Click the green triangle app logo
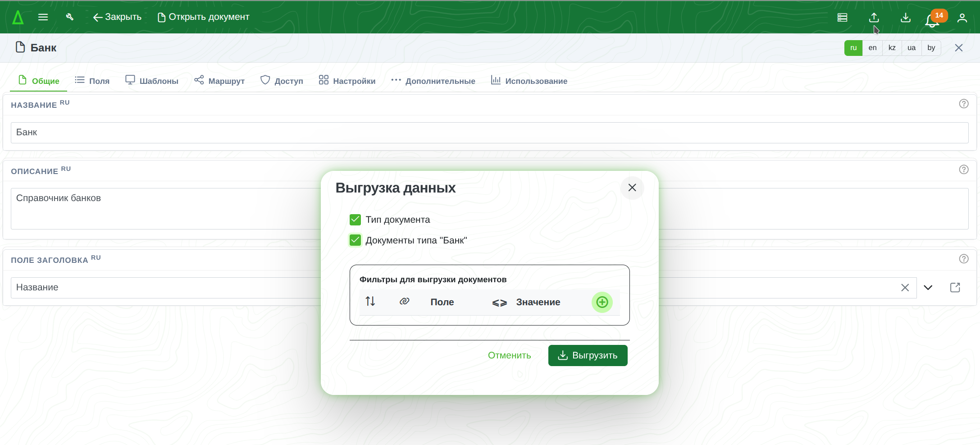This screenshot has height=445, width=980. [x=18, y=18]
